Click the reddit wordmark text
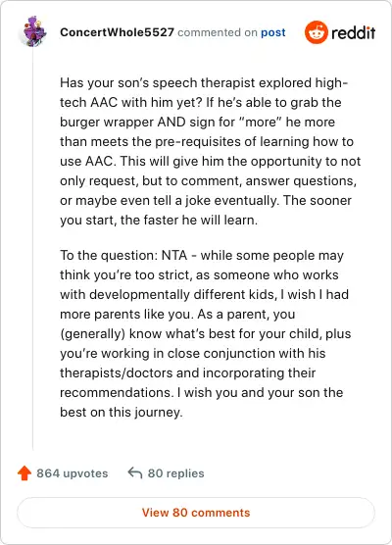The width and height of the screenshot is (392, 545). (x=353, y=32)
